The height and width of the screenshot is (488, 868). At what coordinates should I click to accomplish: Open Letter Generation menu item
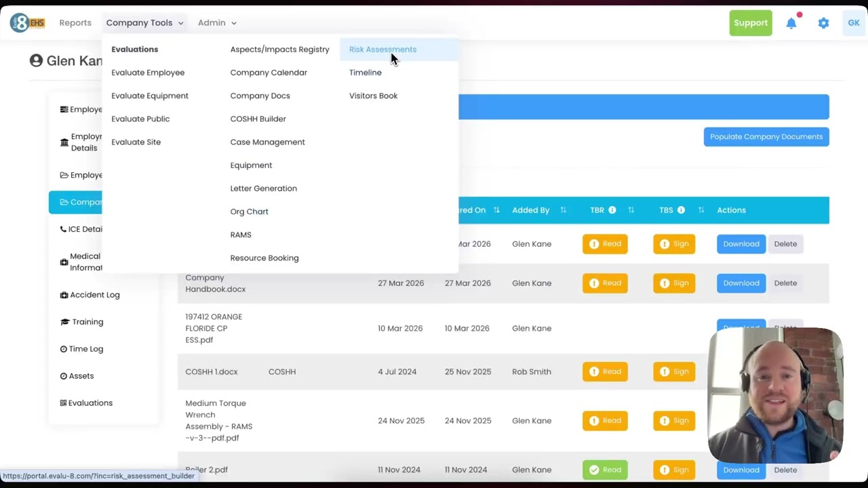tap(263, 188)
